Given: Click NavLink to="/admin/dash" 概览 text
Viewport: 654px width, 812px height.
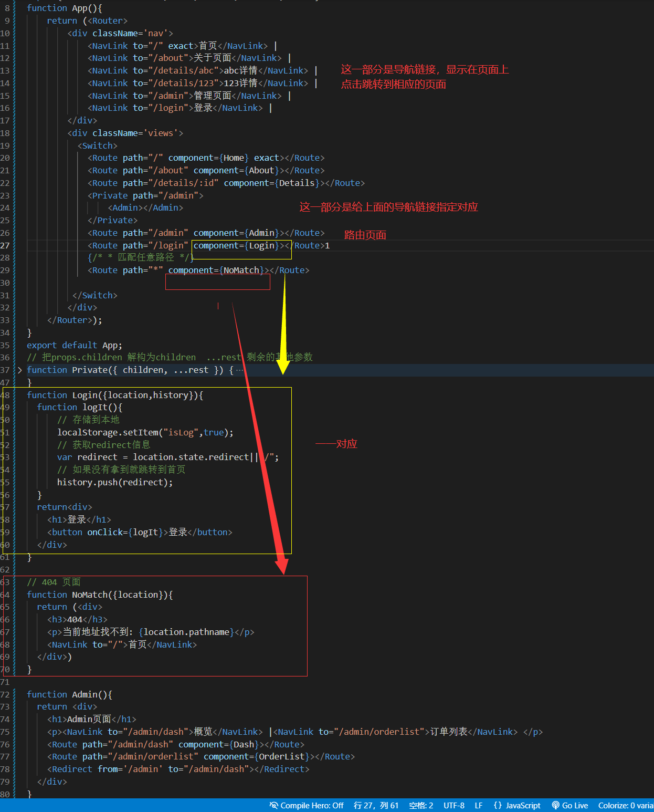Looking at the screenshot, I should click(165, 732).
